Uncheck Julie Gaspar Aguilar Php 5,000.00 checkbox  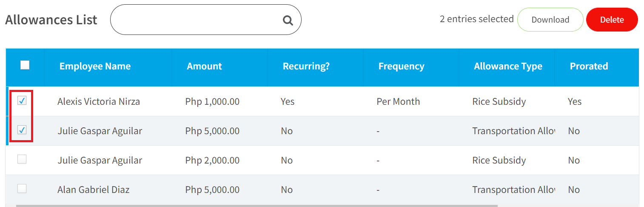[x=22, y=130]
